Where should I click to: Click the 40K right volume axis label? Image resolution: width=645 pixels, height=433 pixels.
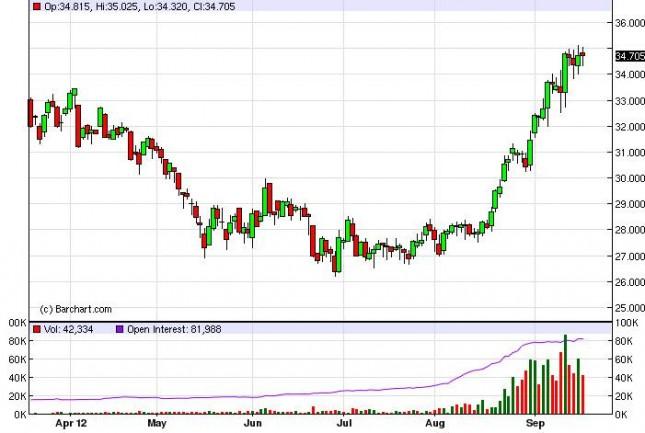[x=624, y=378]
